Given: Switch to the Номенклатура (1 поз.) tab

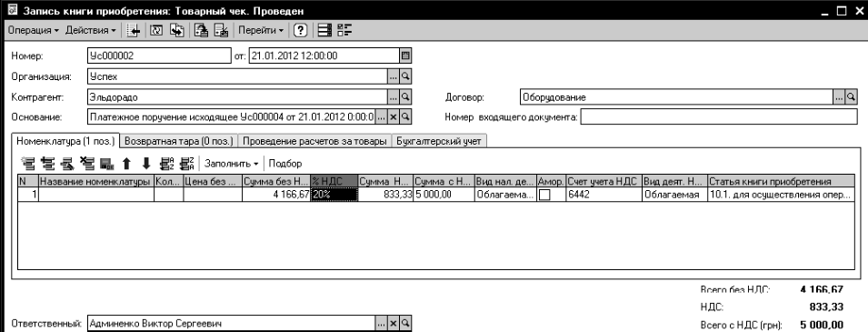Looking at the screenshot, I should coord(65,141).
